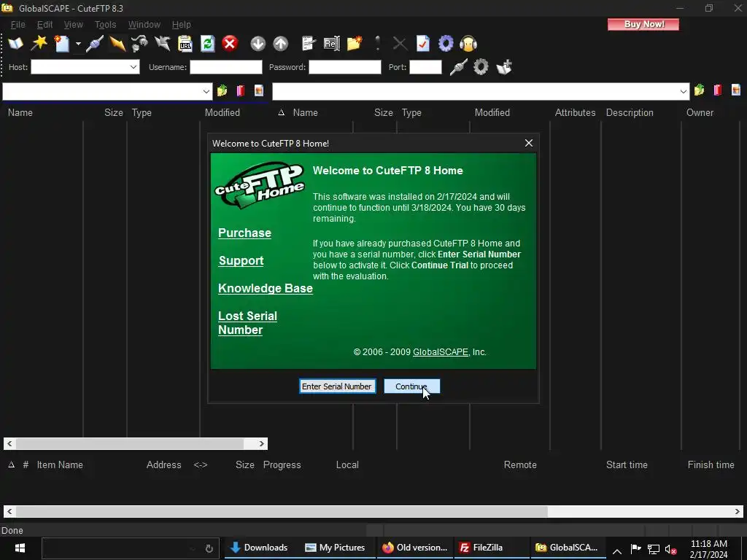Click the Description column header
Image resolution: width=747 pixels, height=560 pixels.
630,113
